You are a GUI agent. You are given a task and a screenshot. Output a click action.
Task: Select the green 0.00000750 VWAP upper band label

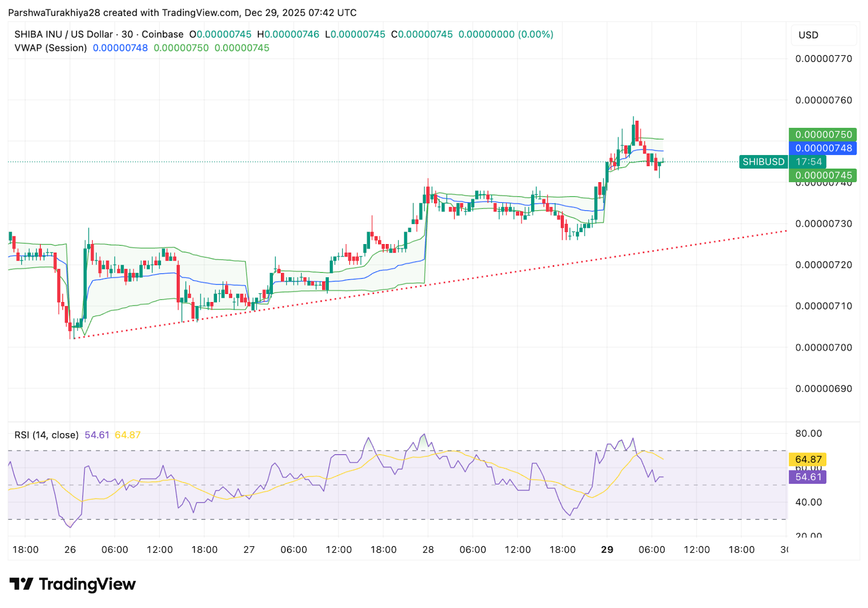click(x=823, y=135)
